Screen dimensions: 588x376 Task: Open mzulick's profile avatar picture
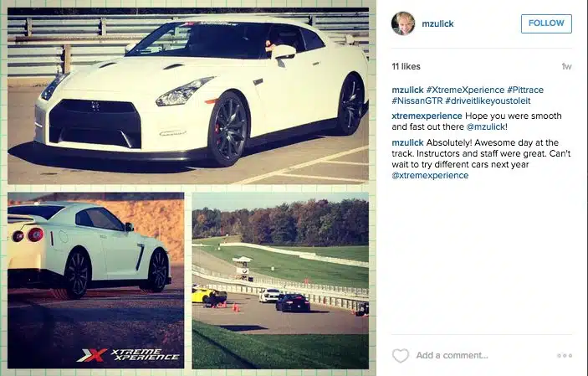pos(403,23)
